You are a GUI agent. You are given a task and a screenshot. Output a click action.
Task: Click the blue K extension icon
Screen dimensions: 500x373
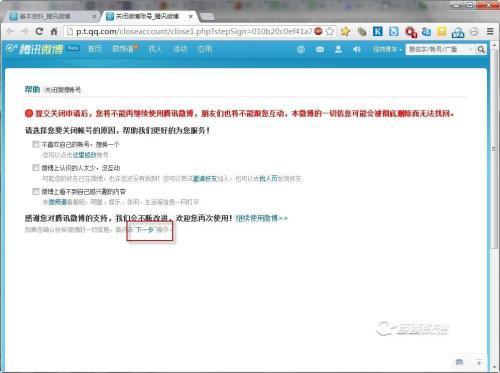[378, 32]
